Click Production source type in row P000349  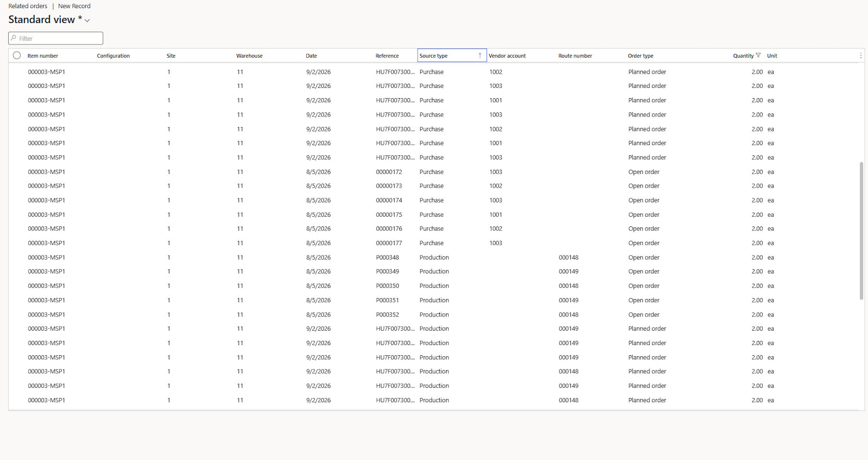pyautogui.click(x=434, y=271)
